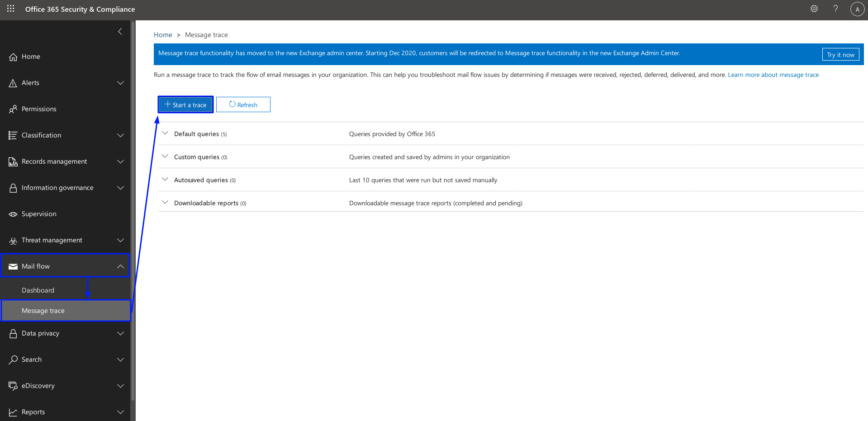Image resolution: width=868 pixels, height=421 pixels.
Task: Click the Try it now button
Action: (840, 54)
